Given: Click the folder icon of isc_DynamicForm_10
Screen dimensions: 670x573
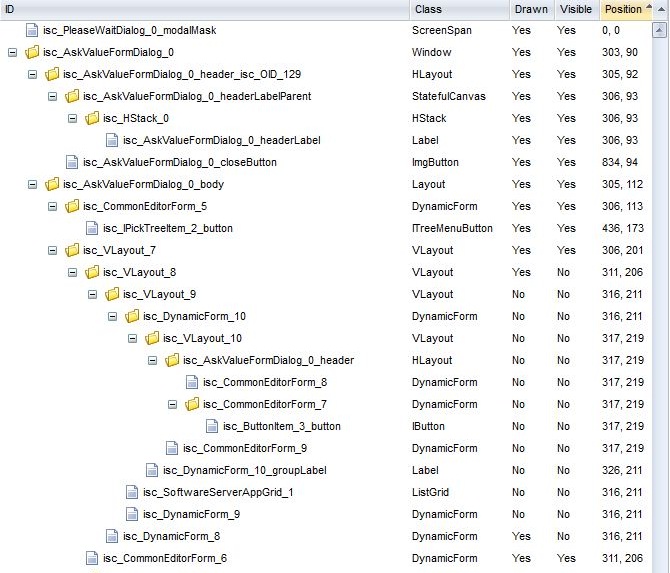Looking at the screenshot, I should (x=132, y=316).
